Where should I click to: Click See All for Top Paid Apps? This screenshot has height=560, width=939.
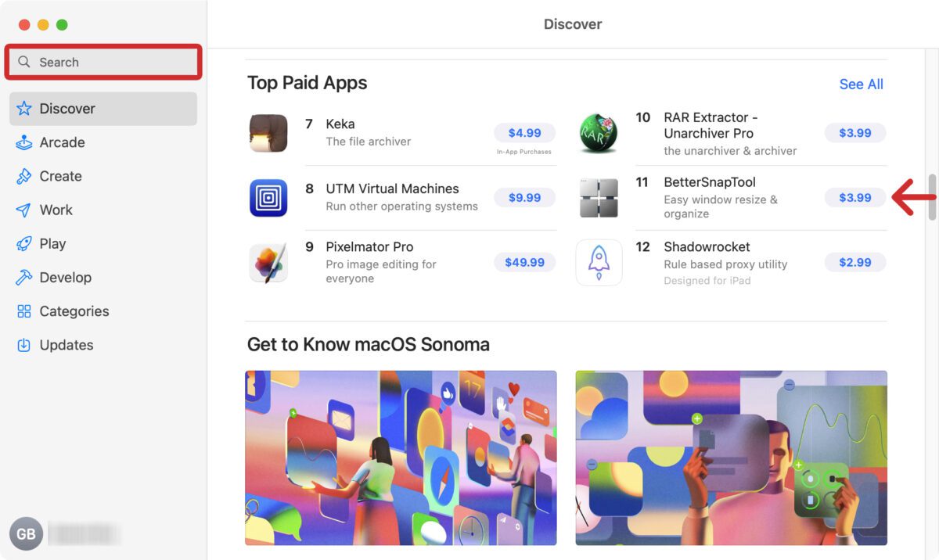(x=861, y=84)
